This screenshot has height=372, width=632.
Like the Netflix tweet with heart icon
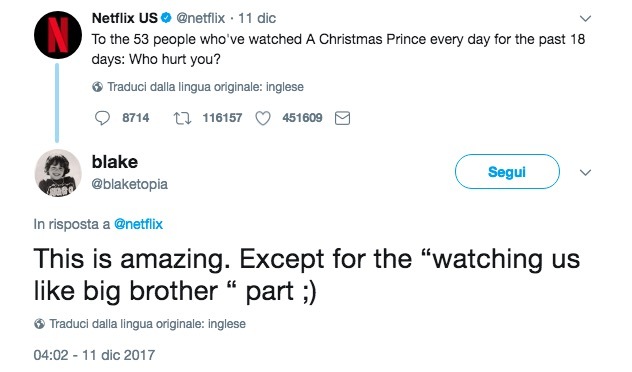click(263, 118)
